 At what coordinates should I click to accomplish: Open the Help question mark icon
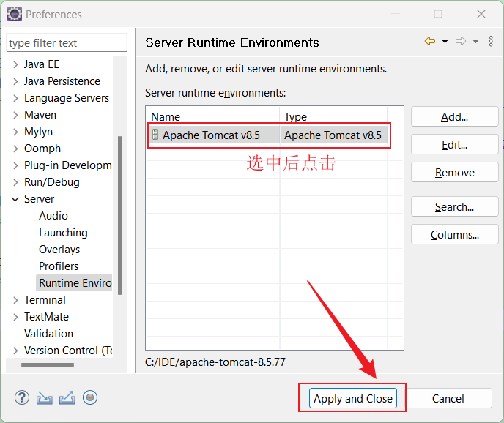22,397
